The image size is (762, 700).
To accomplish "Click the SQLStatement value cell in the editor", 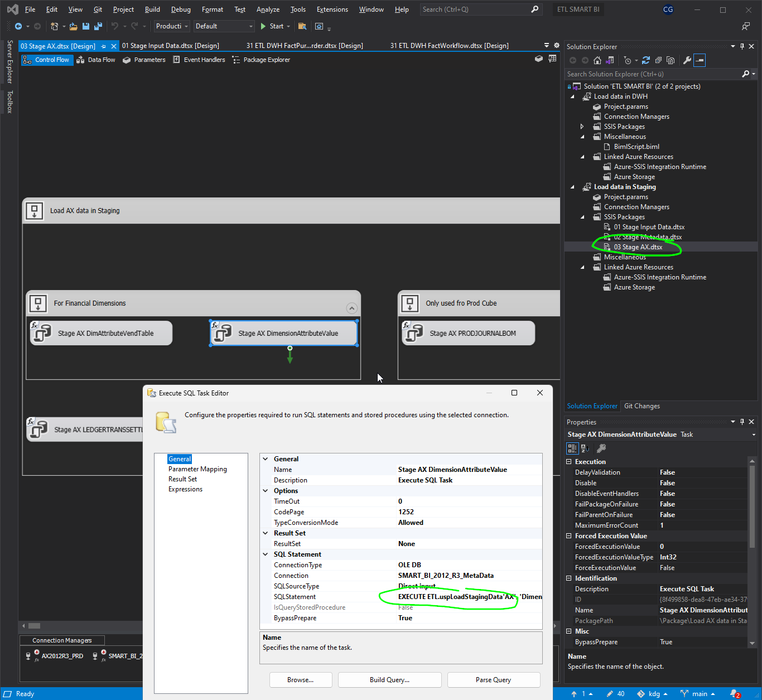I will click(469, 597).
